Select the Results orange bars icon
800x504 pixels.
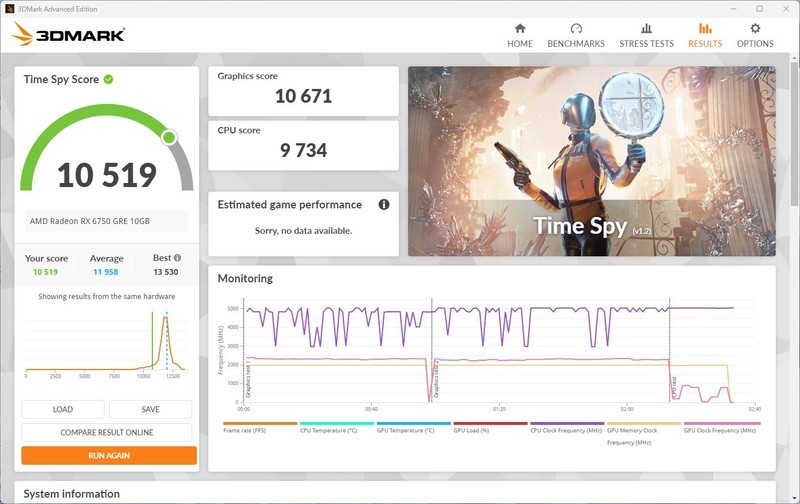pos(705,28)
